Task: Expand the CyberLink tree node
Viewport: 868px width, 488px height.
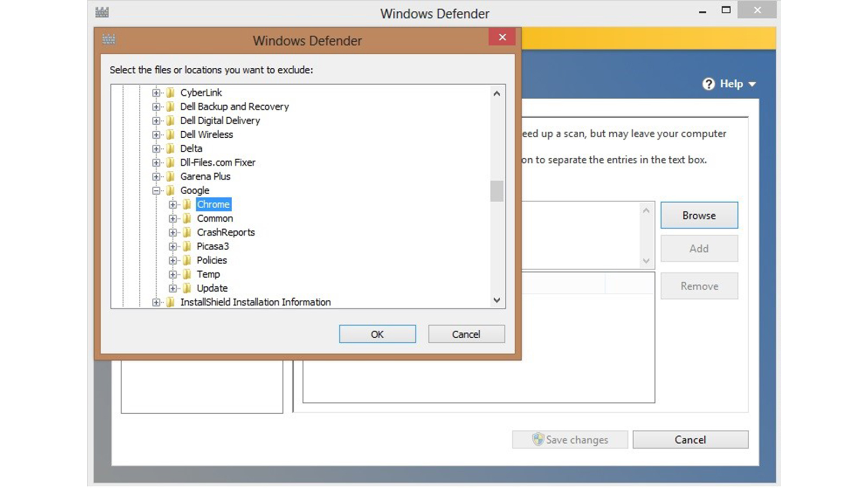Action: pyautogui.click(x=156, y=93)
